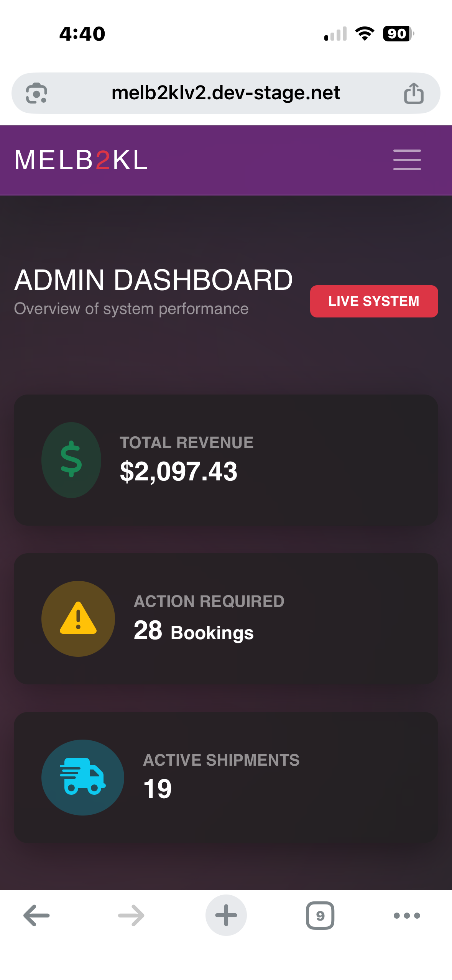Tap the MELB2KL logo
Image resolution: width=452 pixels, height=980 pixels.
click(81, 160)
